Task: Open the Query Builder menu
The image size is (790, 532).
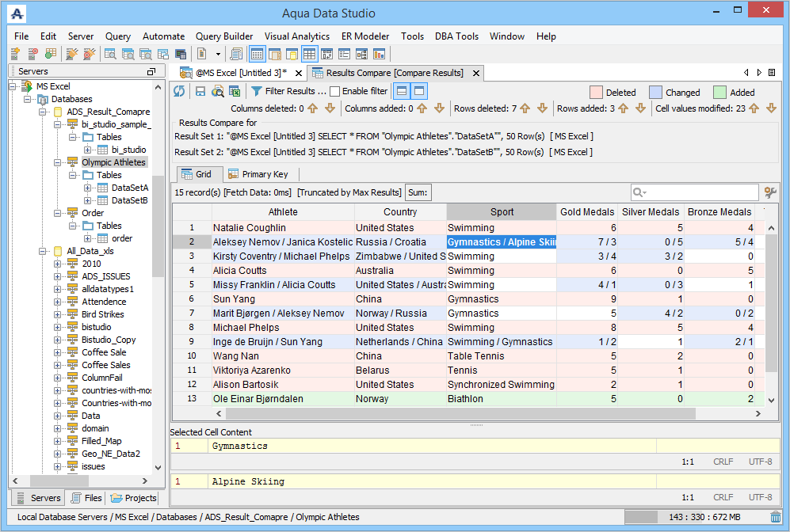Action: [224, 36]
